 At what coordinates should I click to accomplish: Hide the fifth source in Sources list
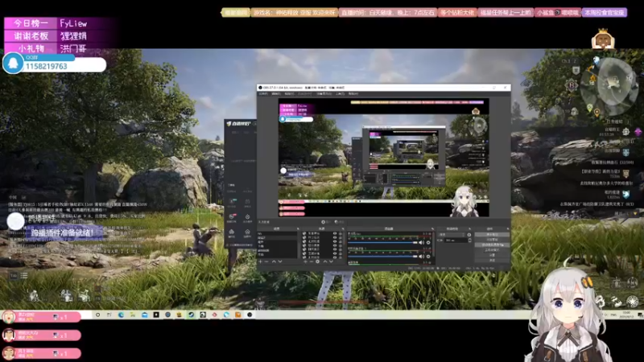(x=335, y=249)
